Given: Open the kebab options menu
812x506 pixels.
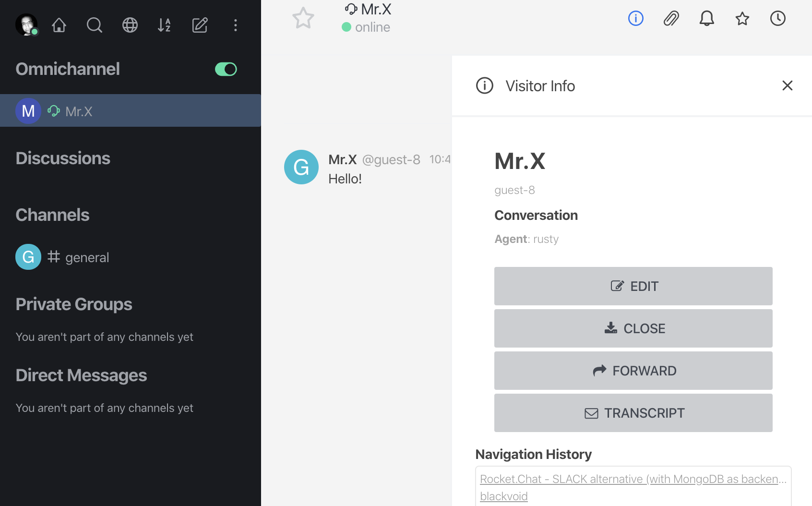Looking at the screenshot, I should (x=235, y=25).
